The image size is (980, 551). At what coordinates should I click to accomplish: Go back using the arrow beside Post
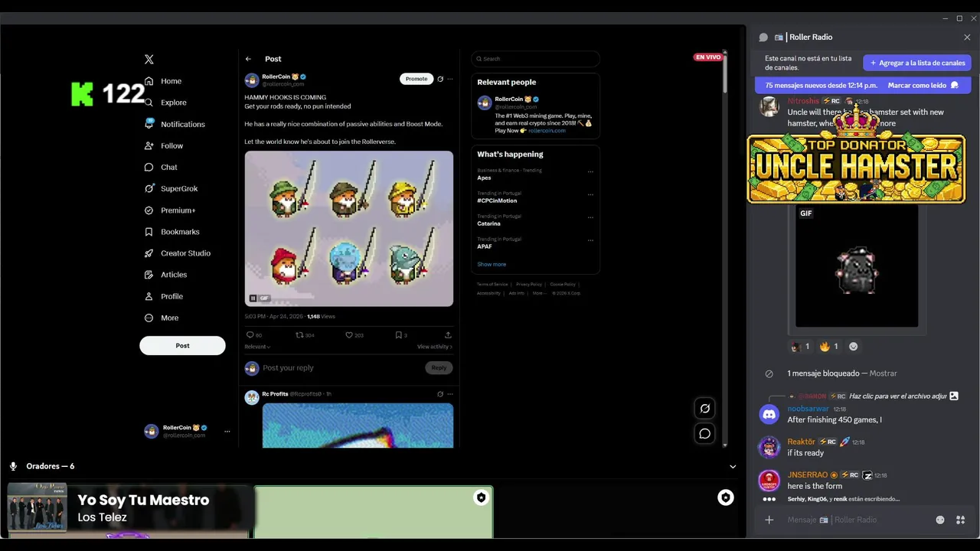pyautogui.click(x=248, y=59)
